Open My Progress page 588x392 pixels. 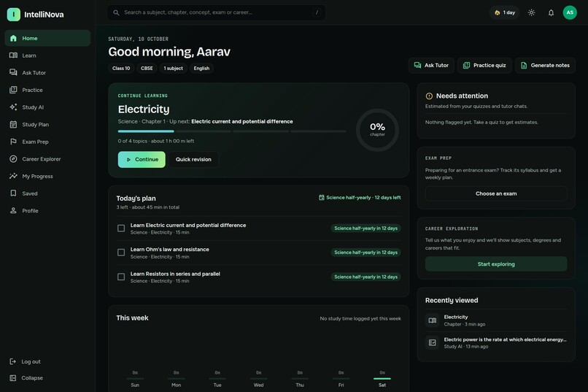point(47,177)
